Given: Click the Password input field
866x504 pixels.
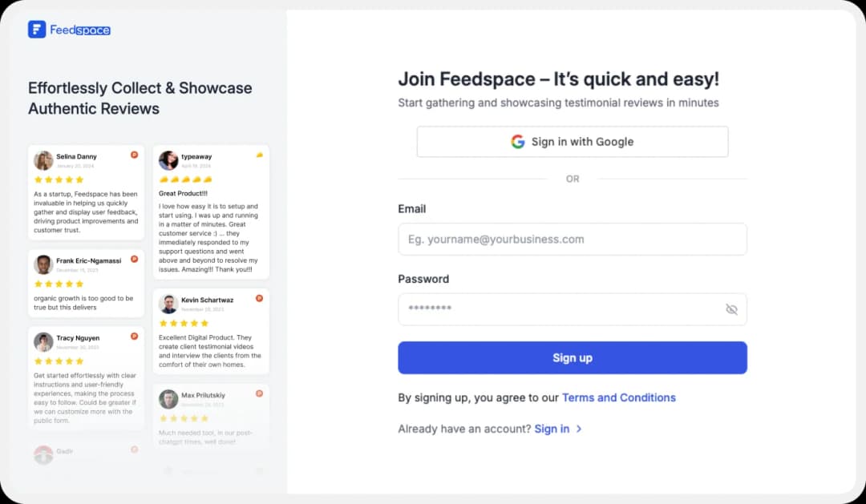Looking at the screenshot, I should tap(572, 309).
